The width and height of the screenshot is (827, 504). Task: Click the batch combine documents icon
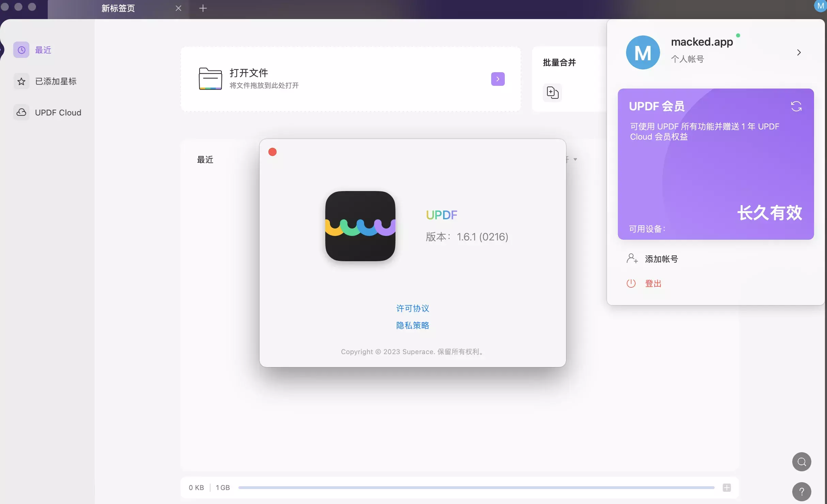pyautogui.click(x=552, y=92)
